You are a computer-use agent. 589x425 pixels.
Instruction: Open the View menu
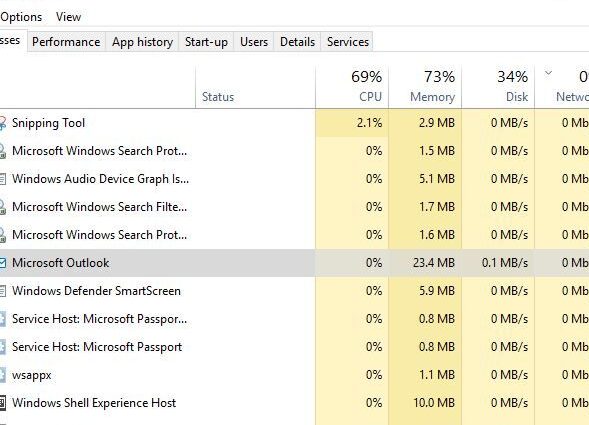pyautogui.click(x=68, y=17)
